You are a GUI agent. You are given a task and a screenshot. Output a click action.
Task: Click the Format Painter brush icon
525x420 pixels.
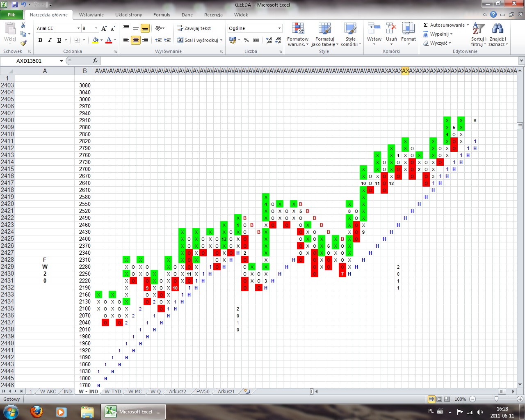23,43
